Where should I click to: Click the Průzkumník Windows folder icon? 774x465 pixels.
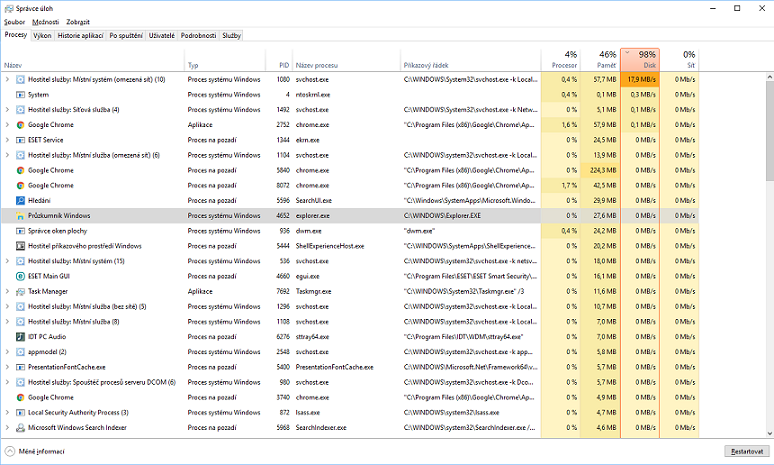click(x=20, y=216)
